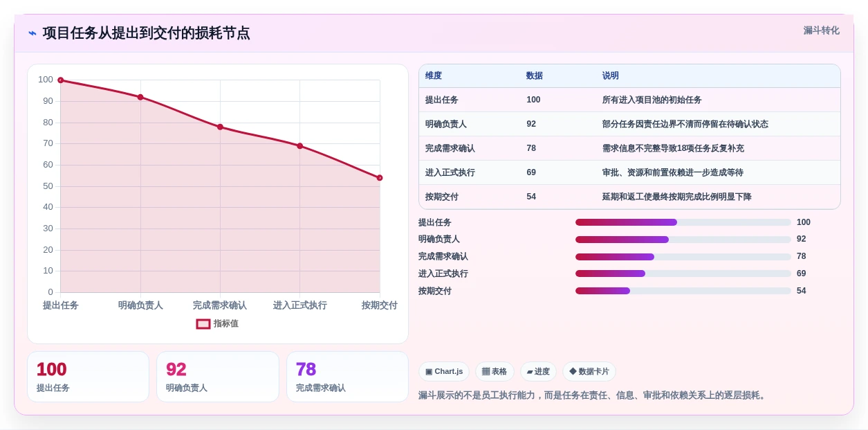Click the 提出任务 progress bar

click(683, 222)
